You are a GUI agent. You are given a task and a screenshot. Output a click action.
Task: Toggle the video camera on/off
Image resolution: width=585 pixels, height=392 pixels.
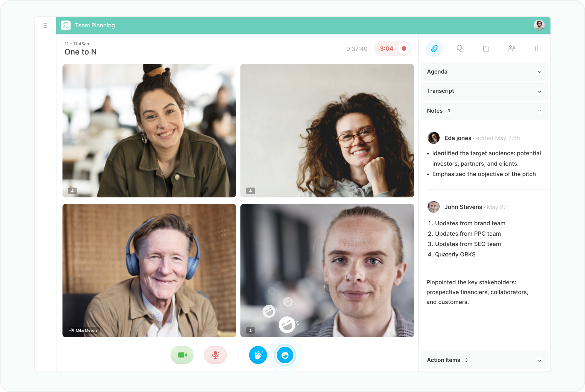(182, 355)
